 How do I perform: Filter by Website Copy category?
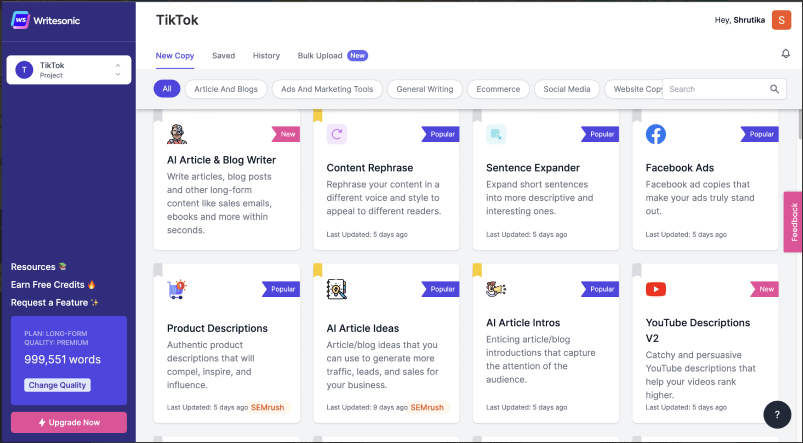[x=634, y=89]
